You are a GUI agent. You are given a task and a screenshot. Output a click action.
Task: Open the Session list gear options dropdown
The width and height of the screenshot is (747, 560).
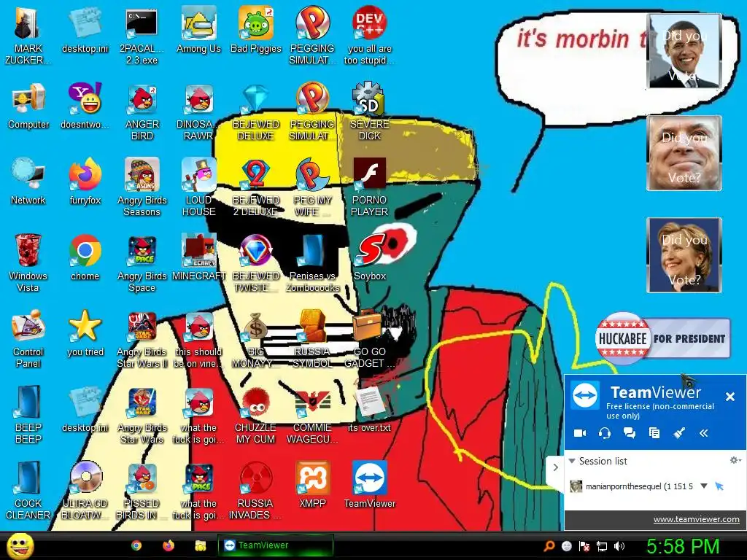tap(735, 461)
